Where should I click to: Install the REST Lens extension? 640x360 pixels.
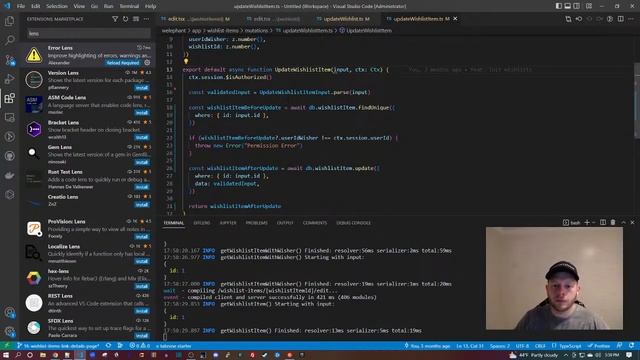142,311
